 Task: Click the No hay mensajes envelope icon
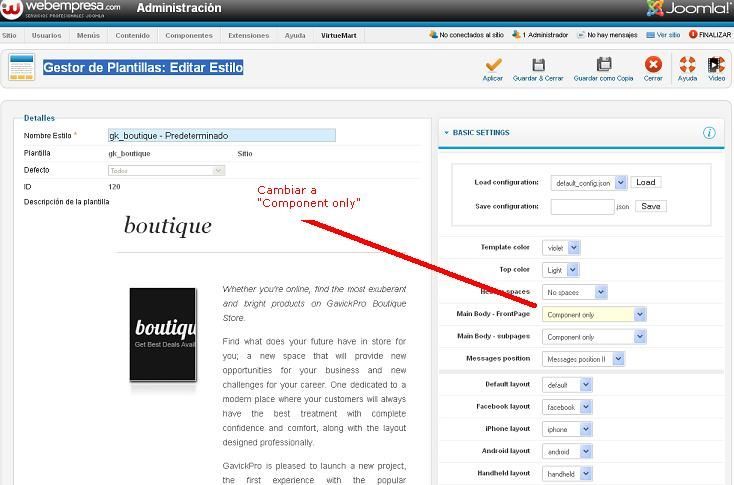coord(581,35)
